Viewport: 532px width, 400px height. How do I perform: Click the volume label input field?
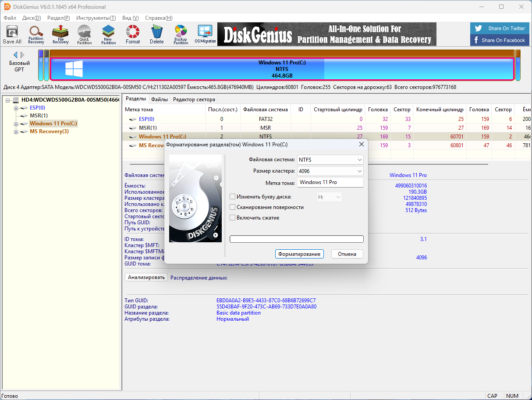(x=330, y=182)
